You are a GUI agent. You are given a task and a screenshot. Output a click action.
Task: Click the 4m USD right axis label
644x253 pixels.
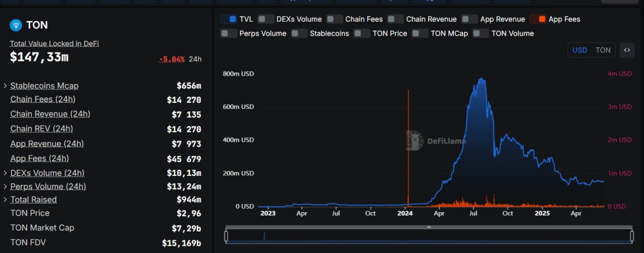619,74
